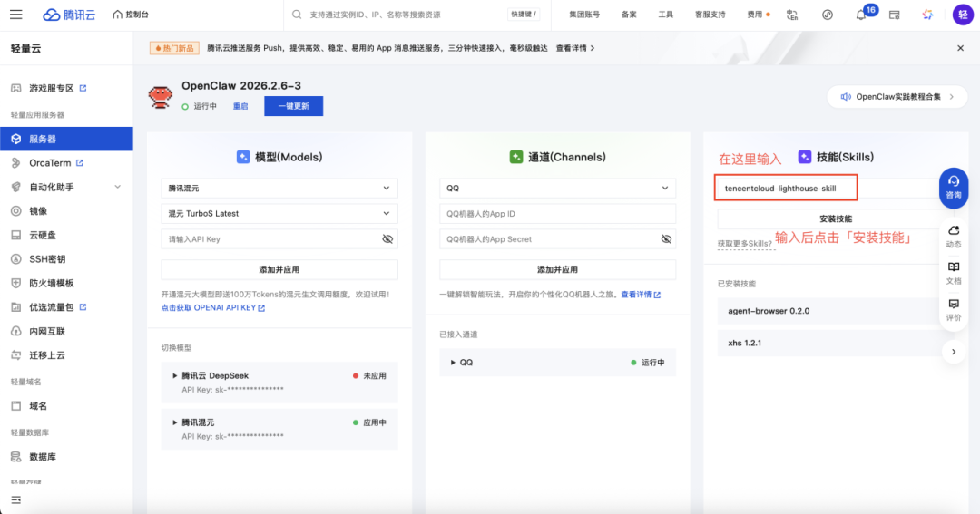The width and height of the screenshot is (980, 514).
Task: Click the 快捷键 shortcut badge
Action: click(524, 15)
